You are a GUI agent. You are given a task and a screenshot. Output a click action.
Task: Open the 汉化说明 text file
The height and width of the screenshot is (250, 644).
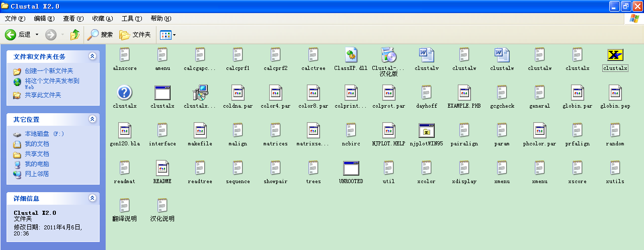(162, 206)
